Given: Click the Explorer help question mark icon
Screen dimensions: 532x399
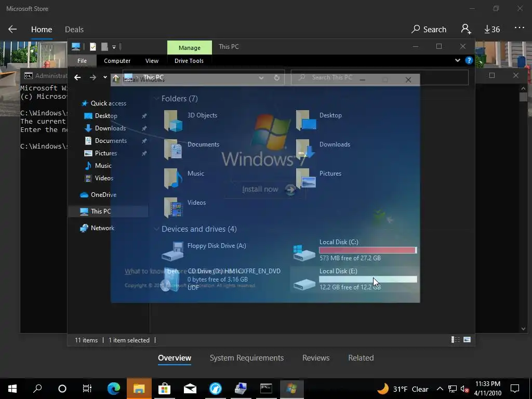Looking at the screenshot, I should click(469, 60).
